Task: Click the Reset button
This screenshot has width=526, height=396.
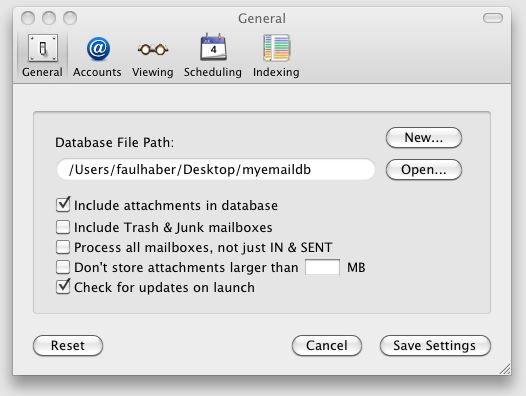Action: pos(68,345)
